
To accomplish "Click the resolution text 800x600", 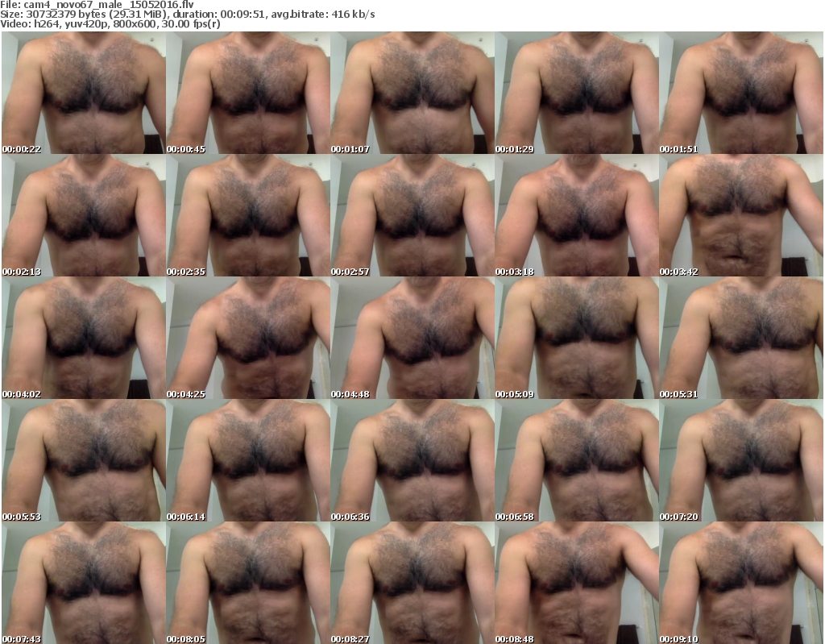I will pos(135,23).
